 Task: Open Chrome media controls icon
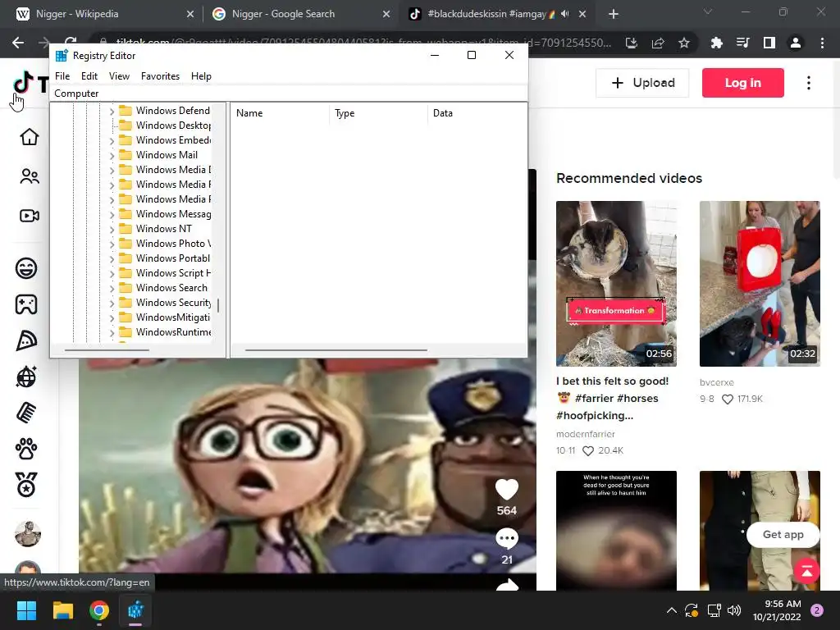[x=742, y=43]
